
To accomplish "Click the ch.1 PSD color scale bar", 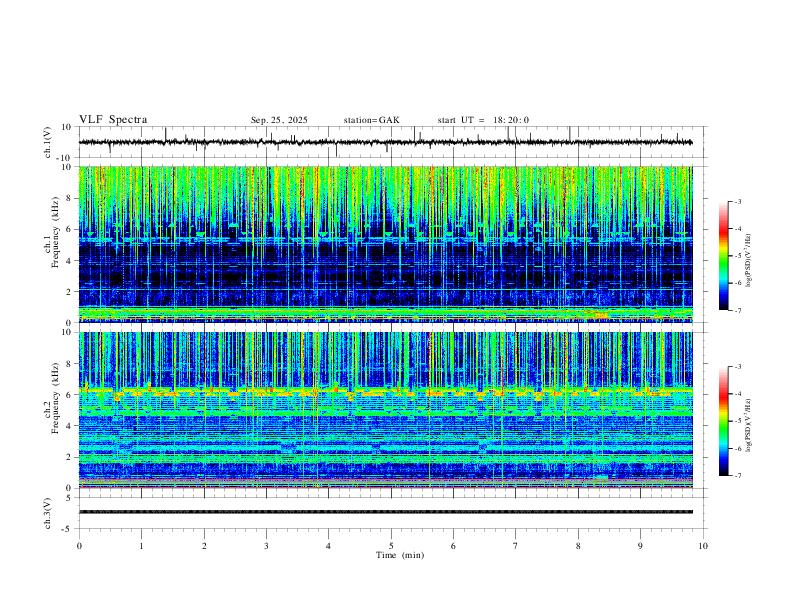I will (x=723, y=256).
